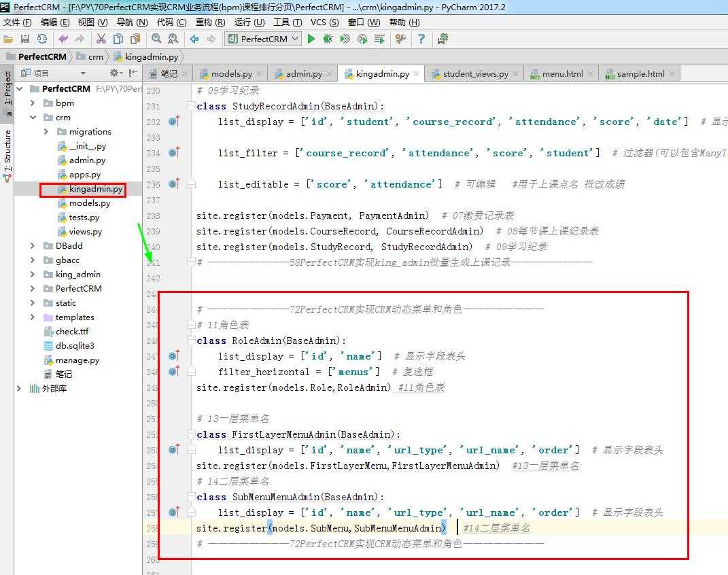This screenshot has height=575, width=728.
Task: Collapse the PerfectCRM root folder
Action: (20, 88)
